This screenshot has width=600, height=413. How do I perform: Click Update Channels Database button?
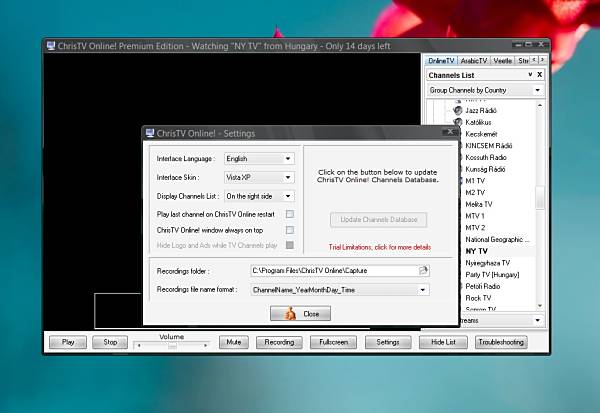point(378,220)
